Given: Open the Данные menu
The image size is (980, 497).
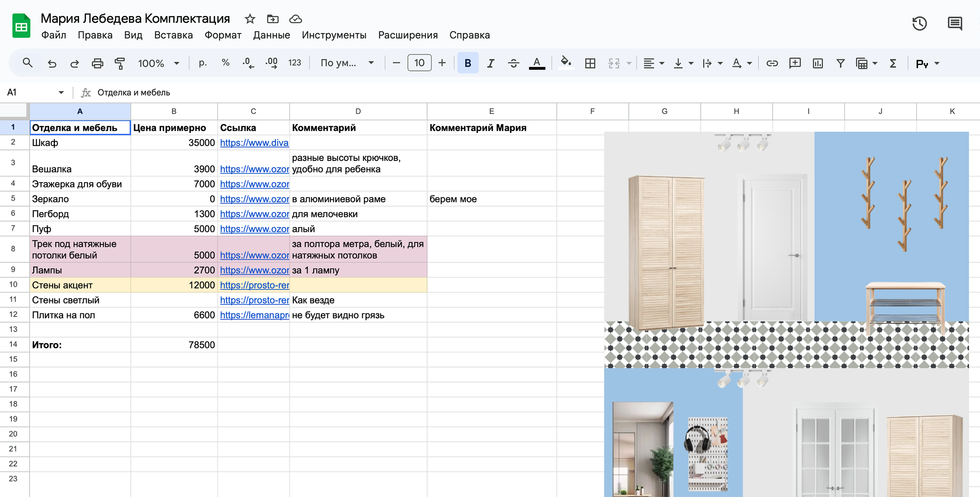Looking at the screenshot, I should click(272, 35).
